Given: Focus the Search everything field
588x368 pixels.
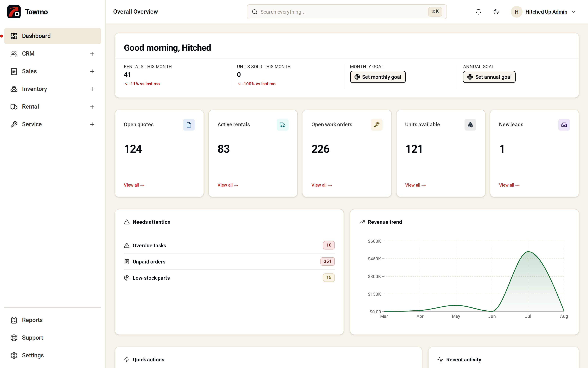Looking at the screenshot, I should 347,12.
